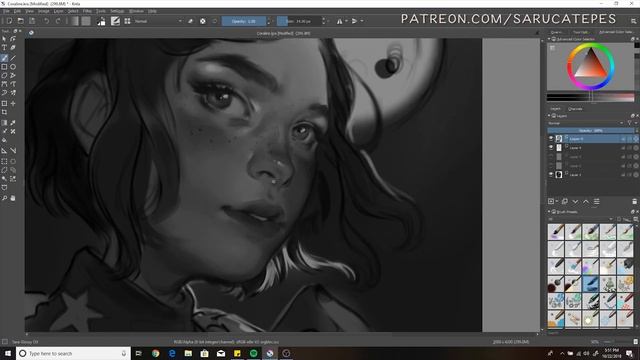This screenshot has width=640, height=360.
Task: Open the File menu
Action: [6, 11]
